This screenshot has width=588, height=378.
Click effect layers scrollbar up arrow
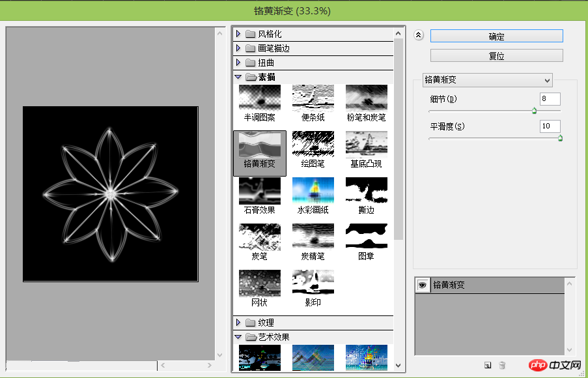click(570, 283)
